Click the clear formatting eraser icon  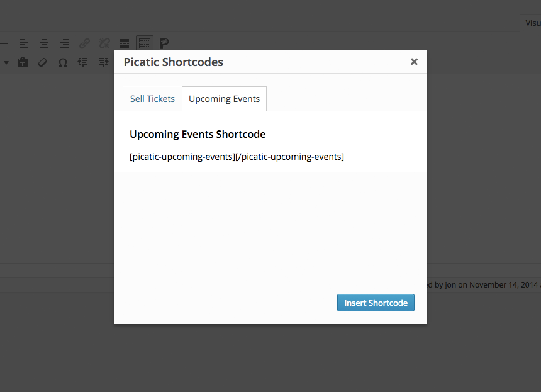tap(42, 62)
